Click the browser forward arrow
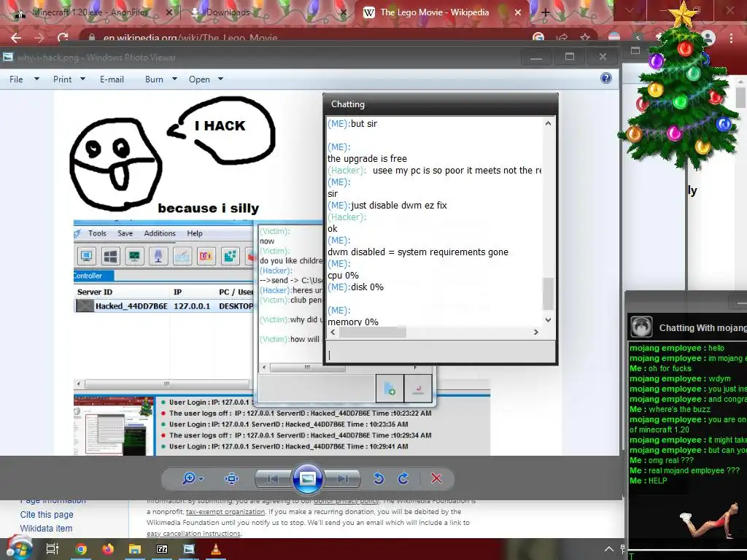This screenshot has width=747, height=560. [39, 38]
